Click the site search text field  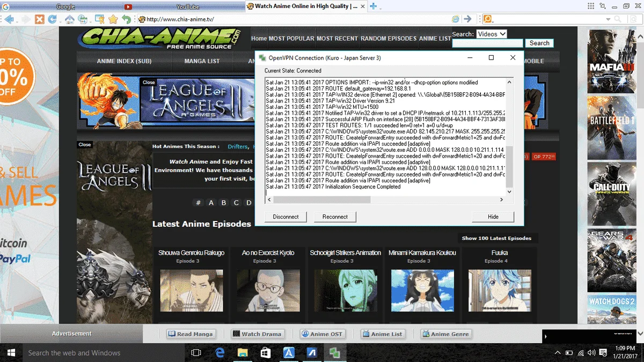click(x=487, y=43)
